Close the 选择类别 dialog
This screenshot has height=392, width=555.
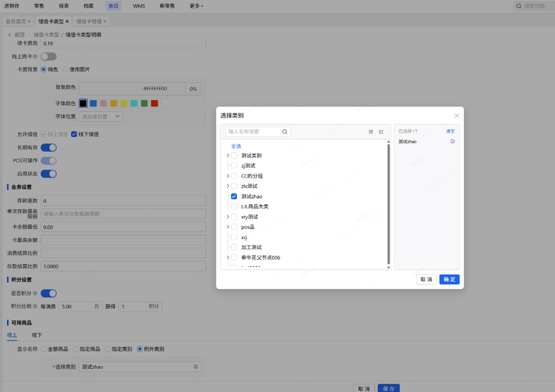pyautogui.click(x=457, y=116)
